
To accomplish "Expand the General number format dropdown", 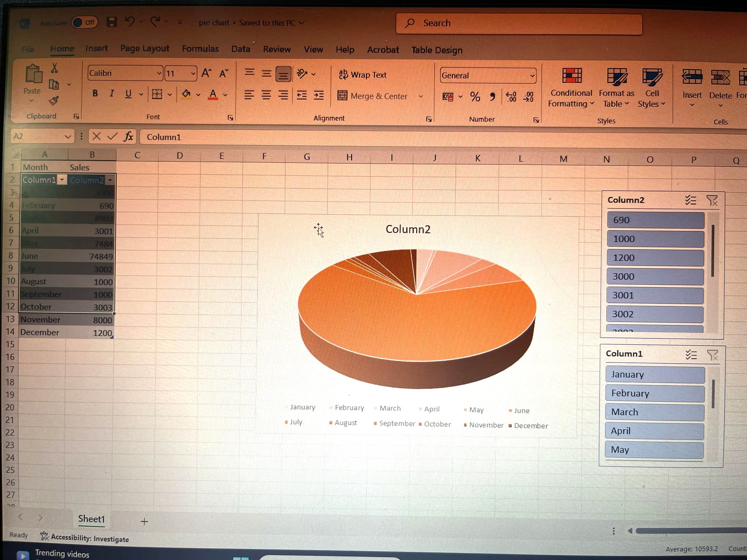I will (532, 76).
